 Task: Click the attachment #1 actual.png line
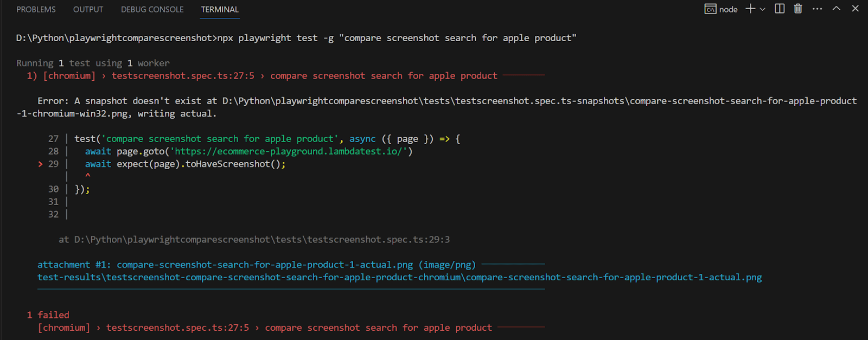(x=257, y=265)
